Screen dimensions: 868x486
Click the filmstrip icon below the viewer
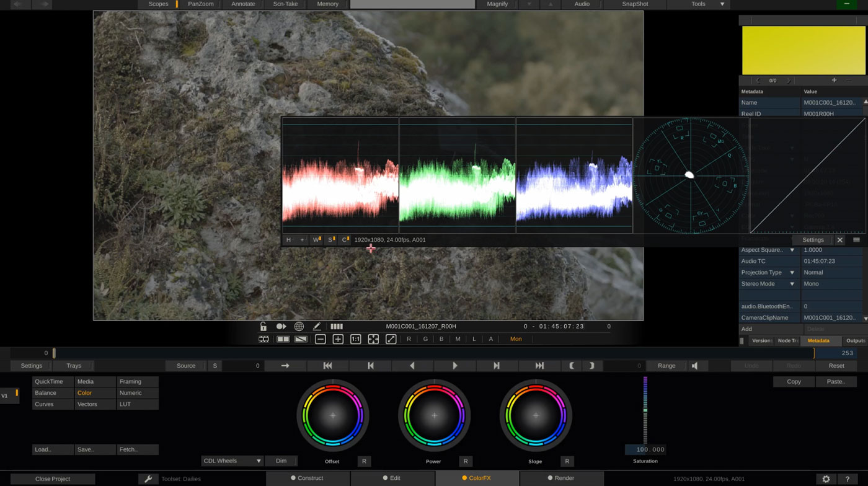(x=263, y=339)
